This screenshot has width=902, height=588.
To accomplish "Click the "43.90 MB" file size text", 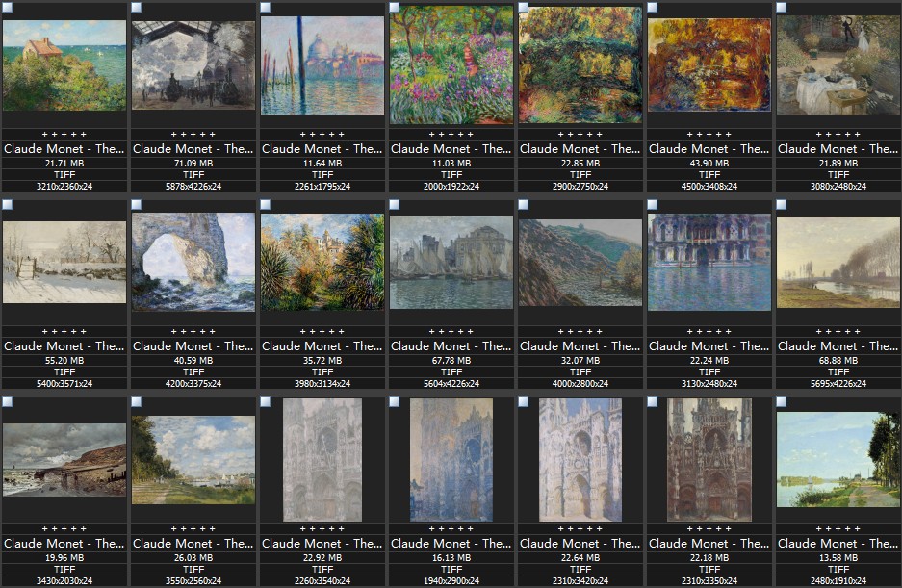I will click(x=709, y=164).
